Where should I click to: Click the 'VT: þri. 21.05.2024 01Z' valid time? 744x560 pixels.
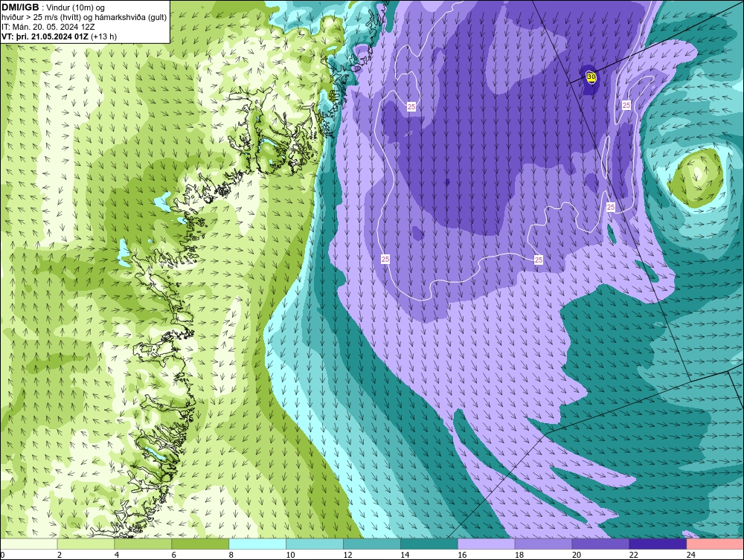coord(45,36)
